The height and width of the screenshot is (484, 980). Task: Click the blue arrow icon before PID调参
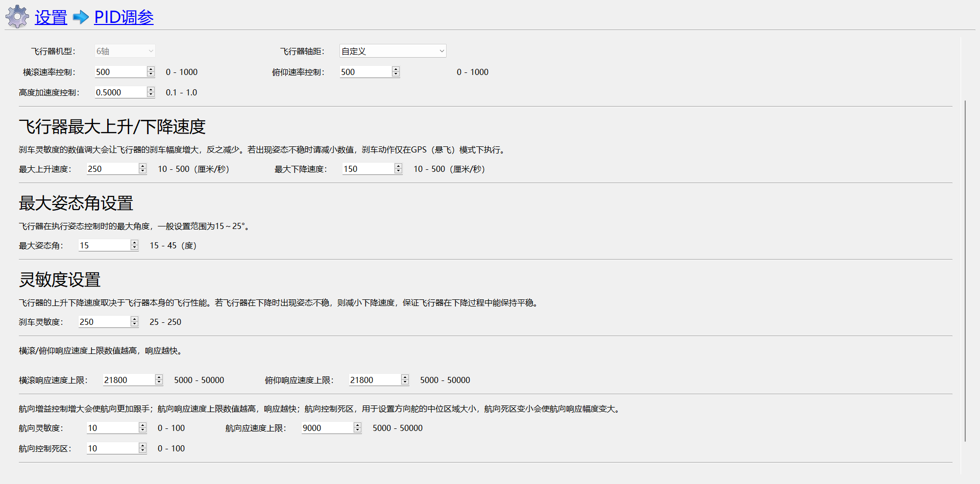click(x=81, y=17)
